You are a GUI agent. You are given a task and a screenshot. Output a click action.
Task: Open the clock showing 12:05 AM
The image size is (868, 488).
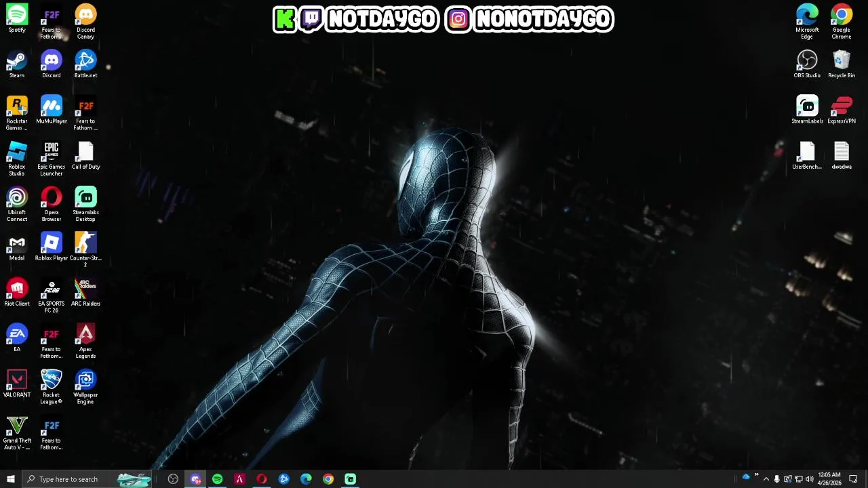829,479
